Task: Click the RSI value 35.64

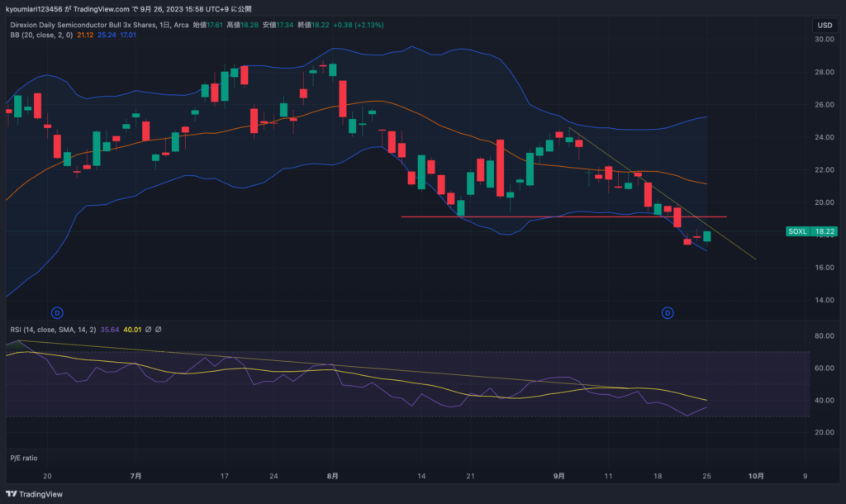Action: pos(110,330)
